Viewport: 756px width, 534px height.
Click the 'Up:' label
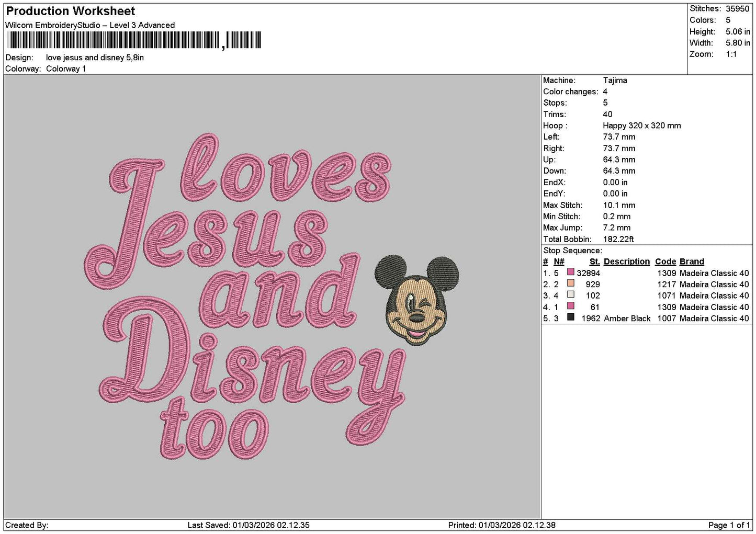549,160
